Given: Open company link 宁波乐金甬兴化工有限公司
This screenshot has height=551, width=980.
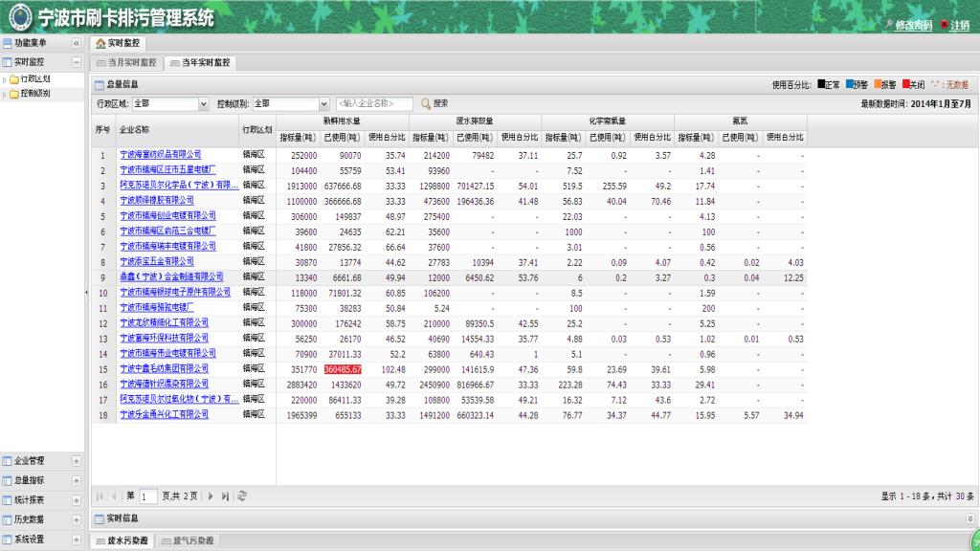Looking at the screenshot, I should 165,415.
